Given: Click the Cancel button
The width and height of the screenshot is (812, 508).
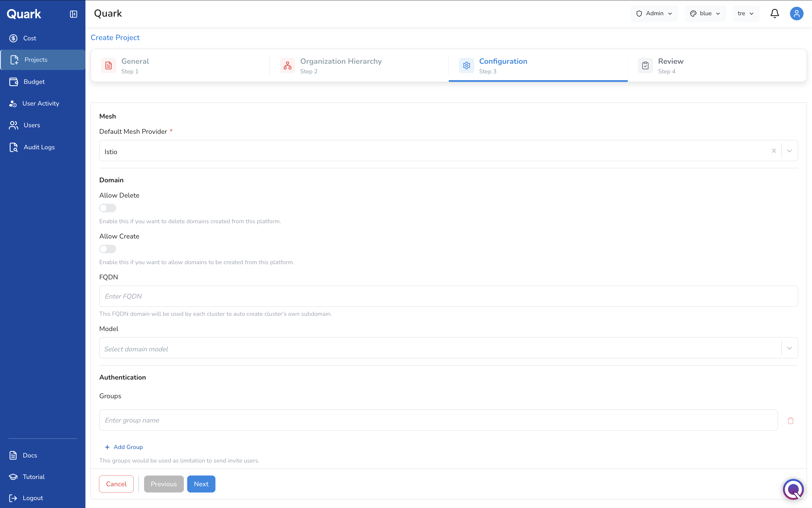Looking at the screenshot, I should 116,484.
